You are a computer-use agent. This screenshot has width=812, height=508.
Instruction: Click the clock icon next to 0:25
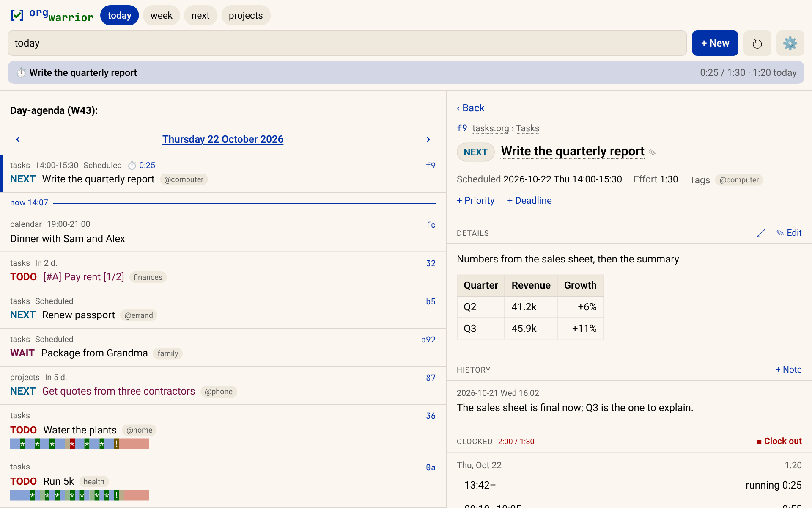coord(132,165)
